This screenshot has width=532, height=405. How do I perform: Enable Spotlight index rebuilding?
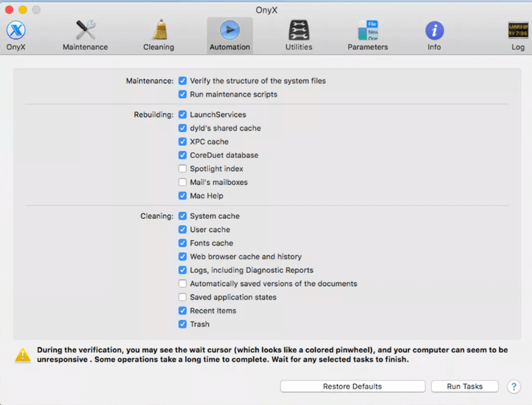(x=183, y=169)
